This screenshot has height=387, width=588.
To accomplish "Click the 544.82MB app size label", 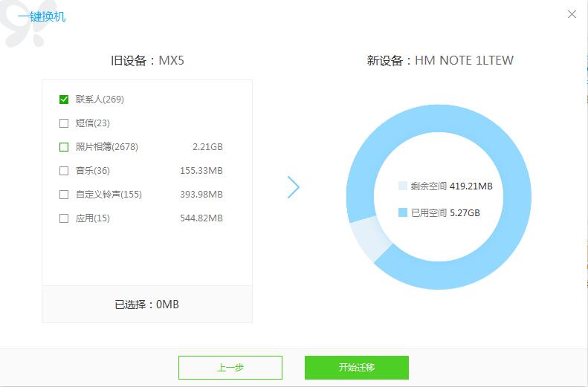I will click(201, 218).
